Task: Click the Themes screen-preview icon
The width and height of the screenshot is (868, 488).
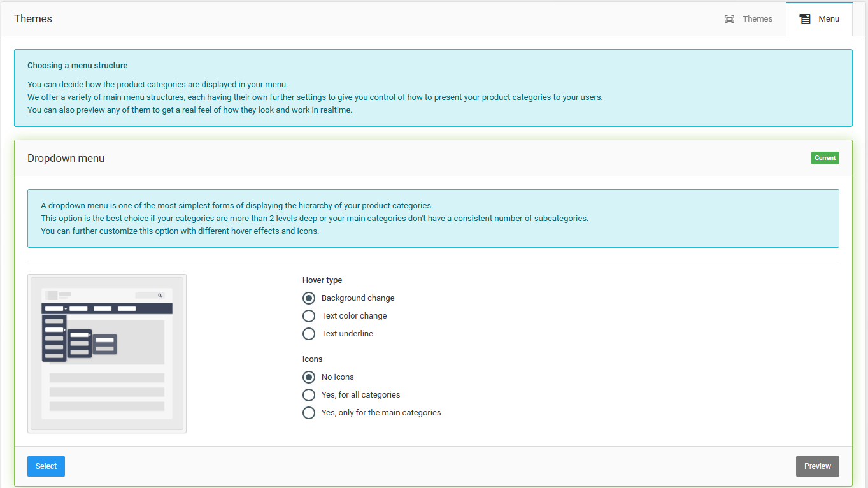Action: pyautogui.click(x=729, y=18)
